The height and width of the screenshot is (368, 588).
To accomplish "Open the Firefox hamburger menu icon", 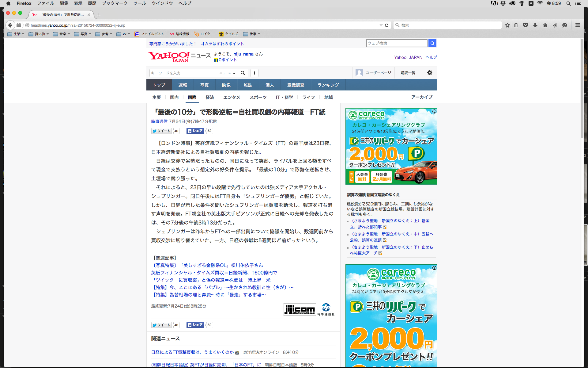I will 578,25.
